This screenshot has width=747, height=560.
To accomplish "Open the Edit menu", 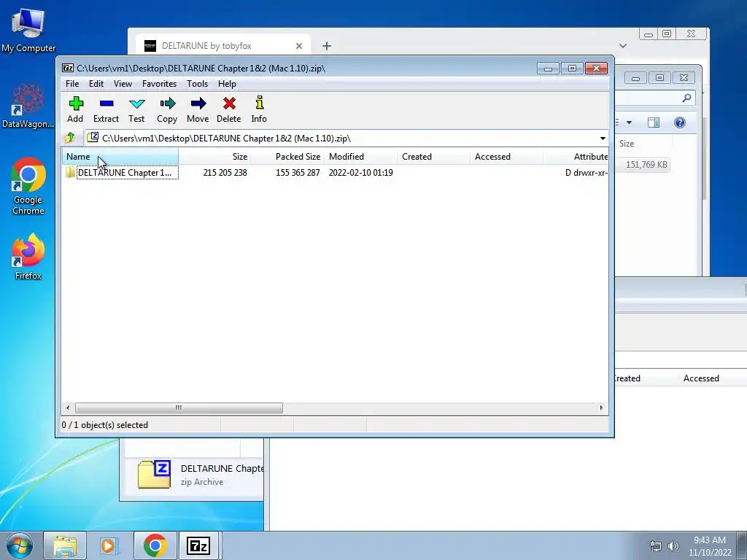I will (96, 84).
